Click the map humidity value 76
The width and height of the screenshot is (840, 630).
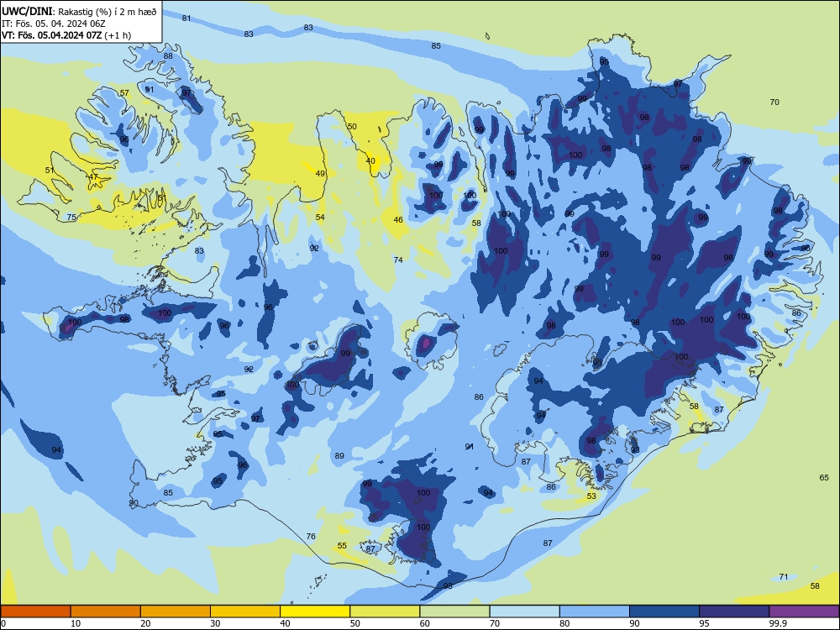pyautogui.click(x=311, y=536)
